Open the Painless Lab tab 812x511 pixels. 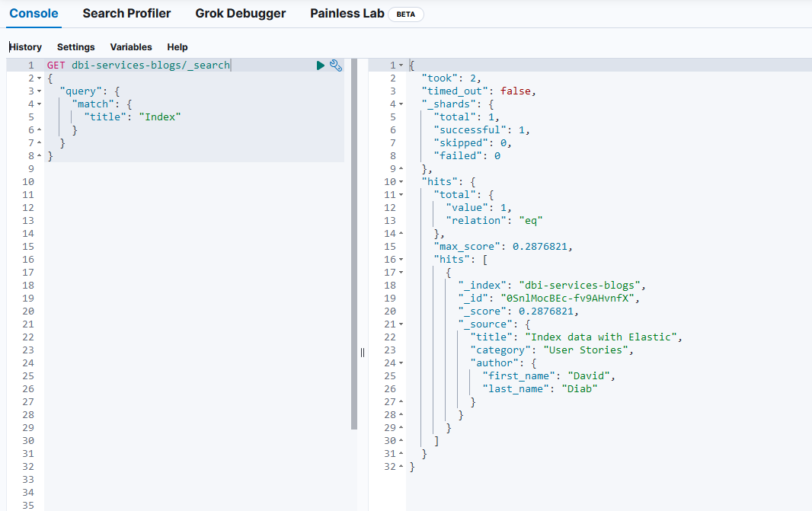click(x=347, y=14)
